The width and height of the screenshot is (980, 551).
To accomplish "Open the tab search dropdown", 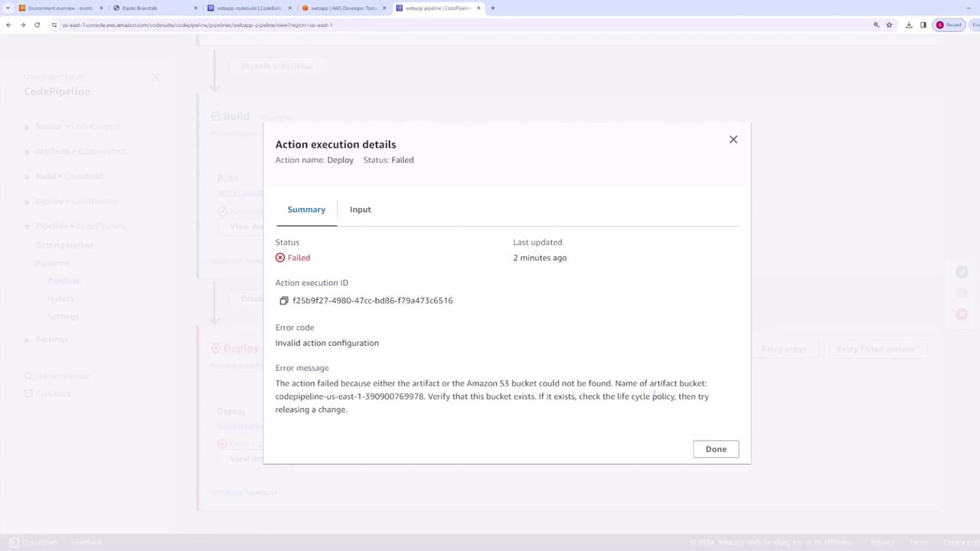I will (x=8, y=8).
